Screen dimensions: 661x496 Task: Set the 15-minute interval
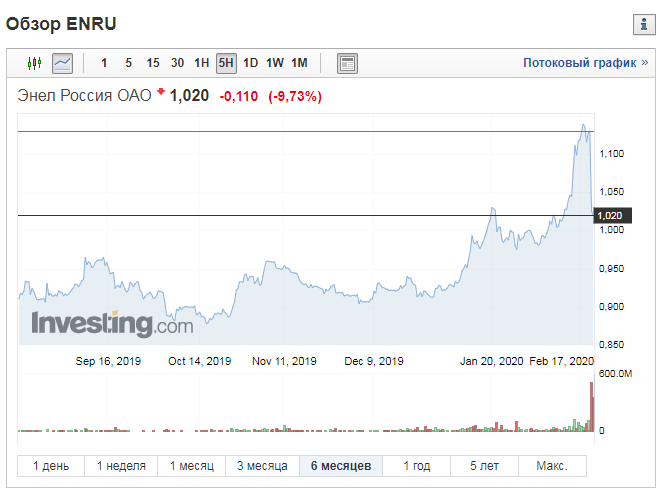tap(153, 63)
